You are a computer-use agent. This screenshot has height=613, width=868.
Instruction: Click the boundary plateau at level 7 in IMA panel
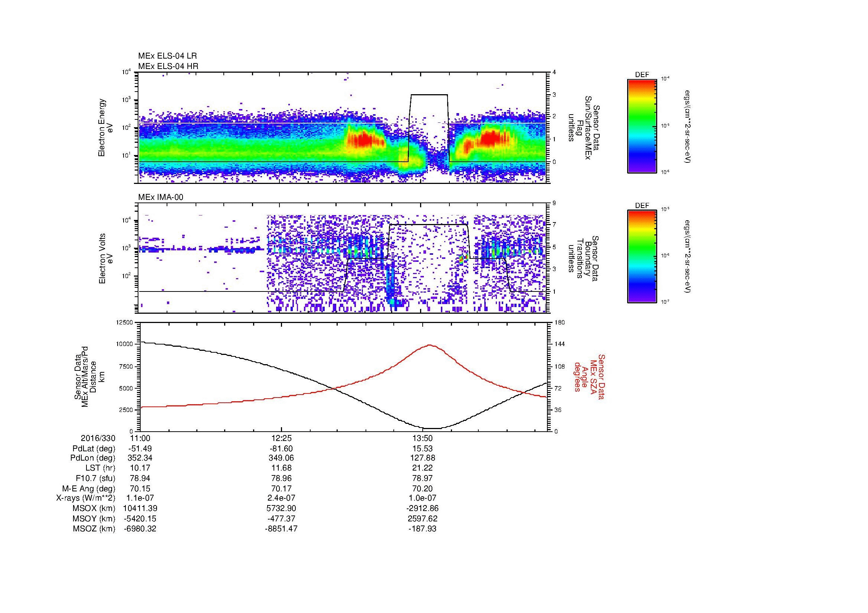(x=428, y=225)
